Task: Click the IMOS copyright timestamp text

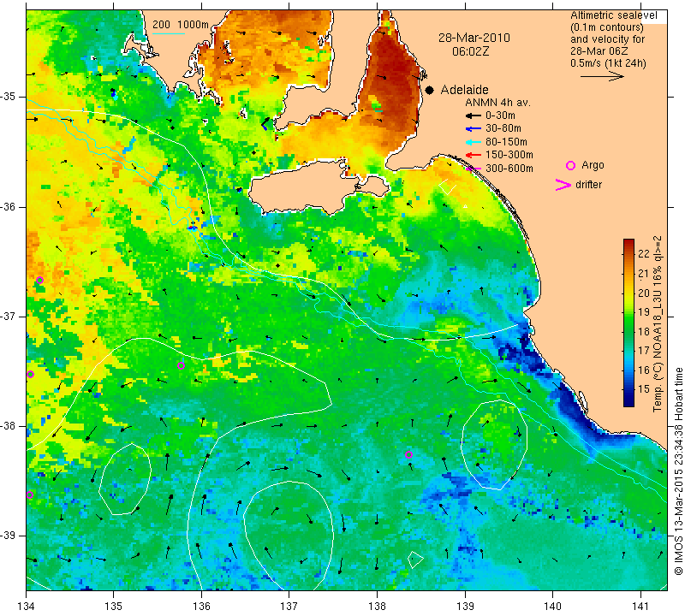Action: [678, 471]
